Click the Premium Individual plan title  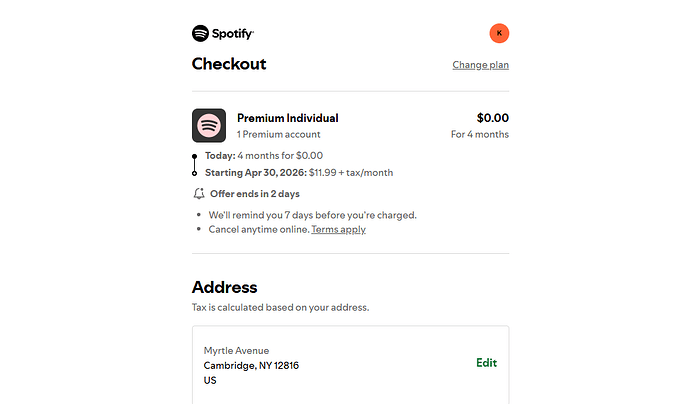pos(287,118)
